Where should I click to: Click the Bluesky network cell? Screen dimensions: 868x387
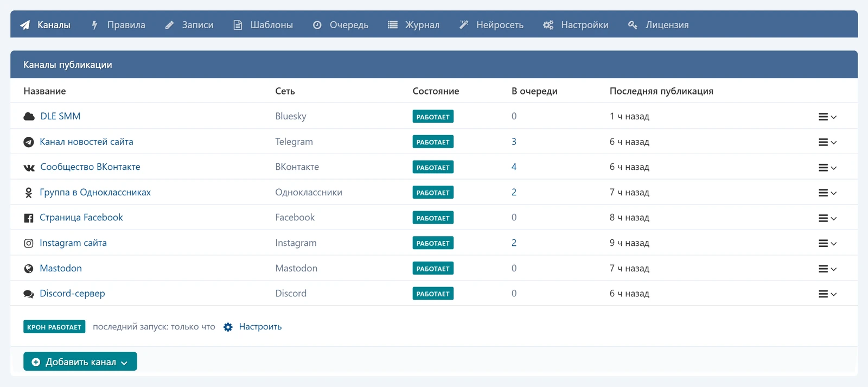(x=291, y=116)
